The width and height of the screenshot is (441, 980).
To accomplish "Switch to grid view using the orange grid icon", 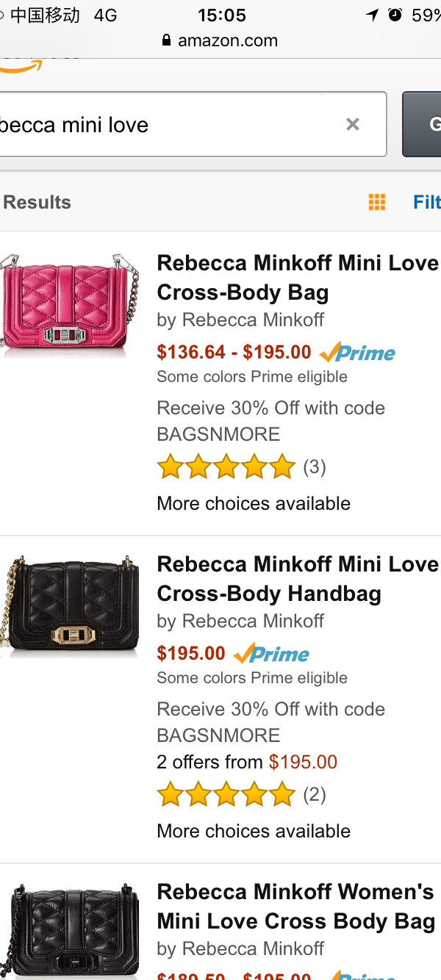I will tap(377, 202).
